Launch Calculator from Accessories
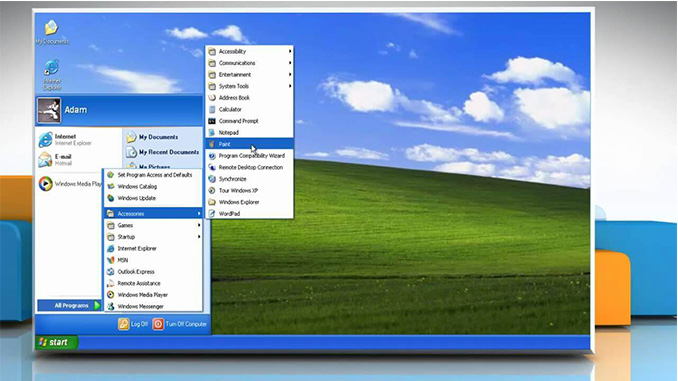The width and height of the screenshot is (678, 381). point(249,109)
